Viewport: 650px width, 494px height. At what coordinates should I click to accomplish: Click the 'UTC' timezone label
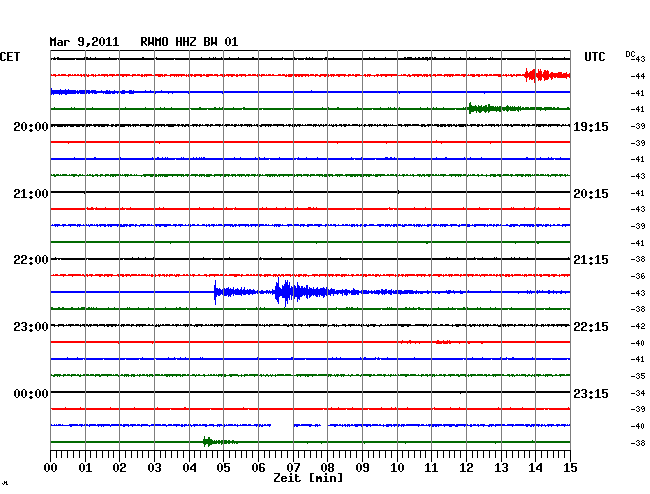click(594, 57)
